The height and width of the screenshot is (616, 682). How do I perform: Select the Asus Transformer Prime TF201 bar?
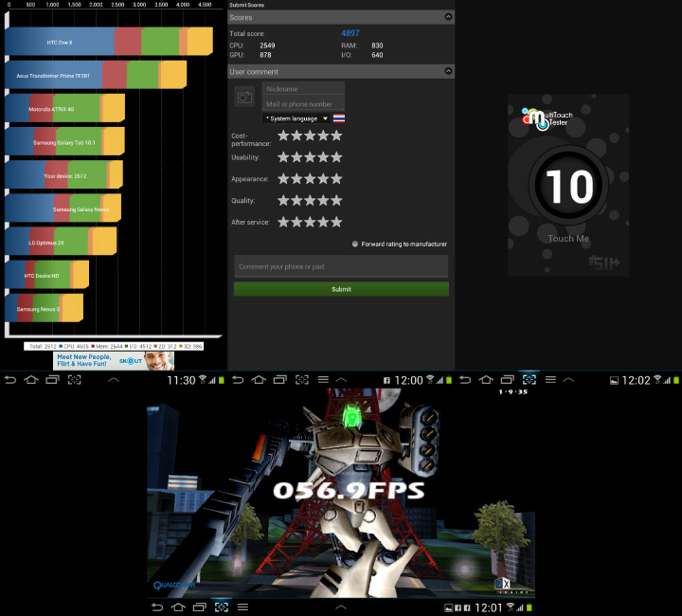(x=96, y=76)
